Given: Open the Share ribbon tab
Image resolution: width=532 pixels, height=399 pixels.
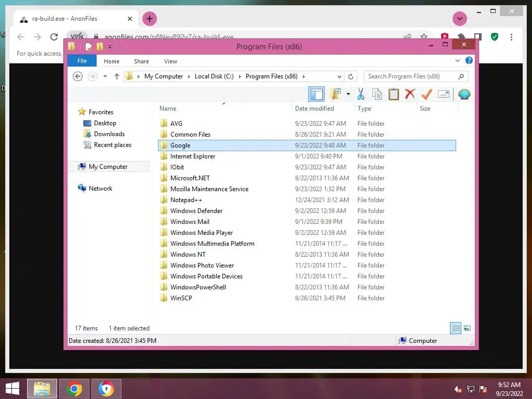Looking at the screenshot, I should click(x=141, y=61).
